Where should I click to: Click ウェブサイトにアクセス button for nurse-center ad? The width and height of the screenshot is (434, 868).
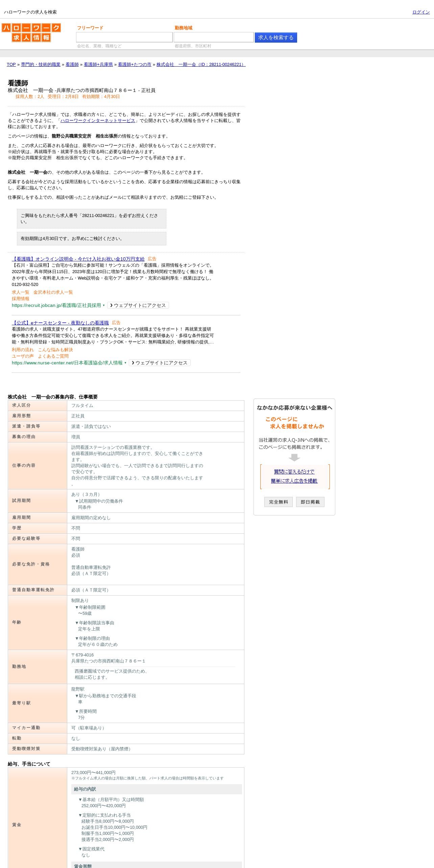coord(160,363)
